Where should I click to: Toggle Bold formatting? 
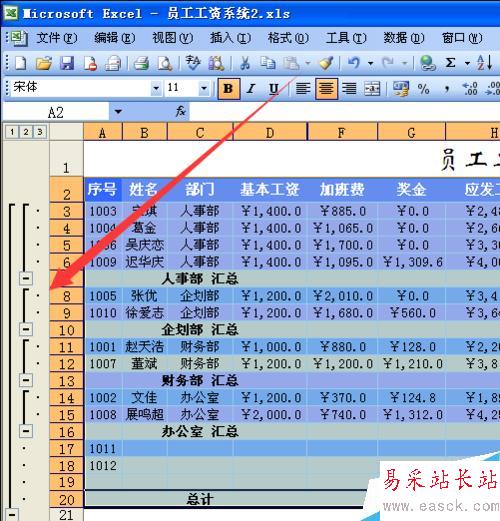(x=229, y=89)
